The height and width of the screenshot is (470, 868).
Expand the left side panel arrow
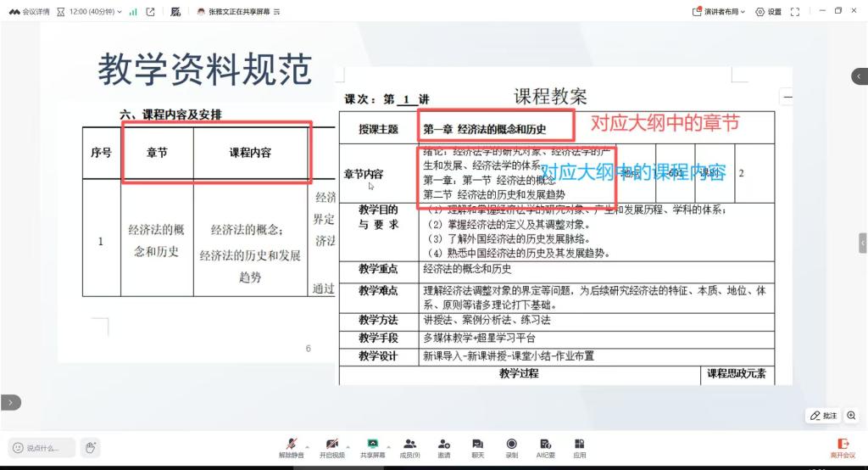(x=9, y=403)
